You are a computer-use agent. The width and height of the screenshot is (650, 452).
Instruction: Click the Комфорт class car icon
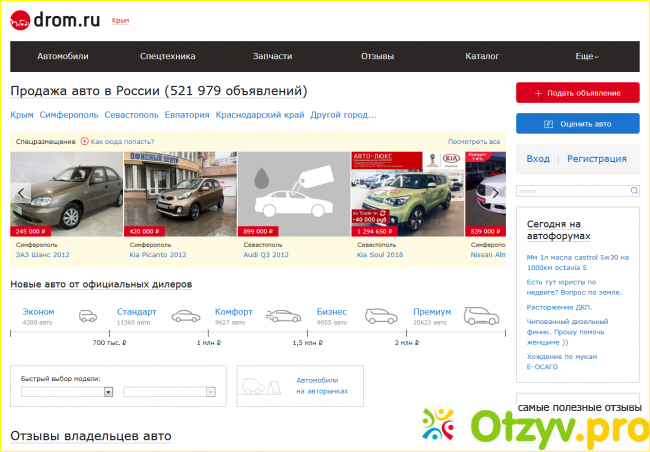point(283,317)
